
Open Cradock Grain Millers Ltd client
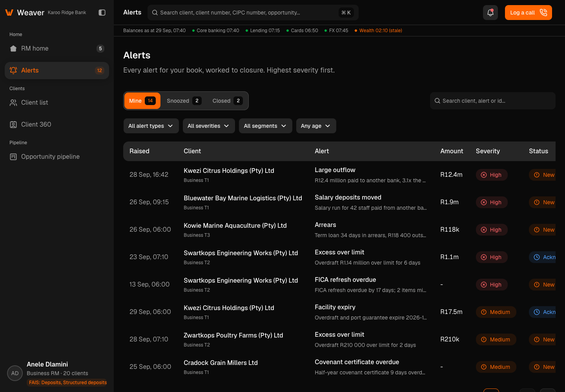click(221, 363)
